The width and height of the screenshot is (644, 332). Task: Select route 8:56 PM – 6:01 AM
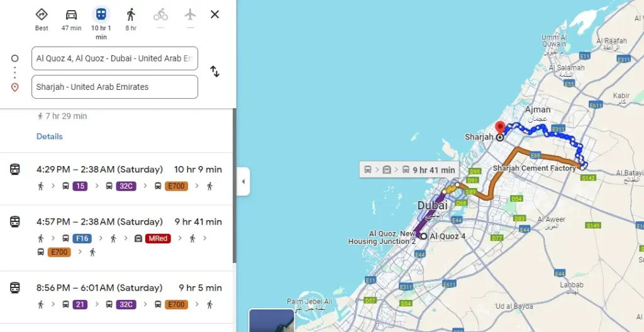pos(116,297)
